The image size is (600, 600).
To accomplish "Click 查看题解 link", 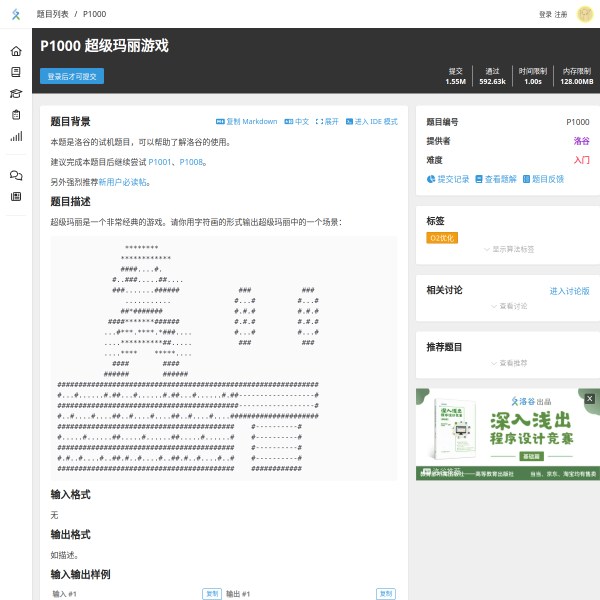I will pos(496,179).
